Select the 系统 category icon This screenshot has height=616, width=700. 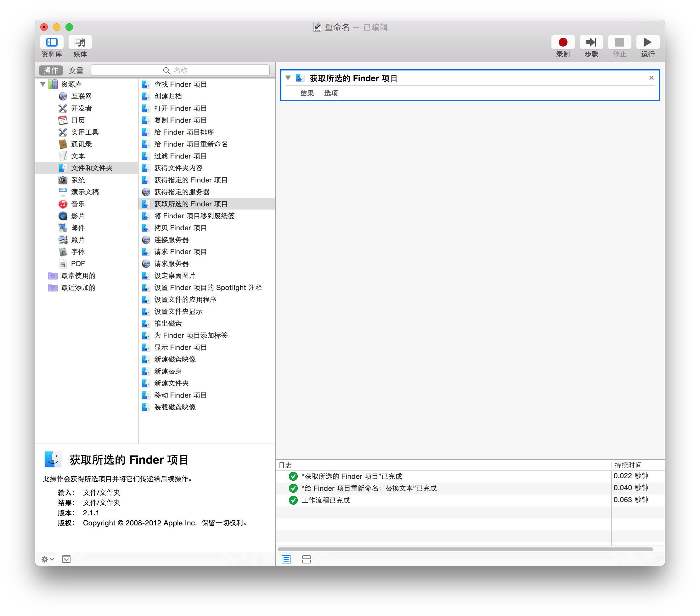pyautogui.click(x=63, y=180)
